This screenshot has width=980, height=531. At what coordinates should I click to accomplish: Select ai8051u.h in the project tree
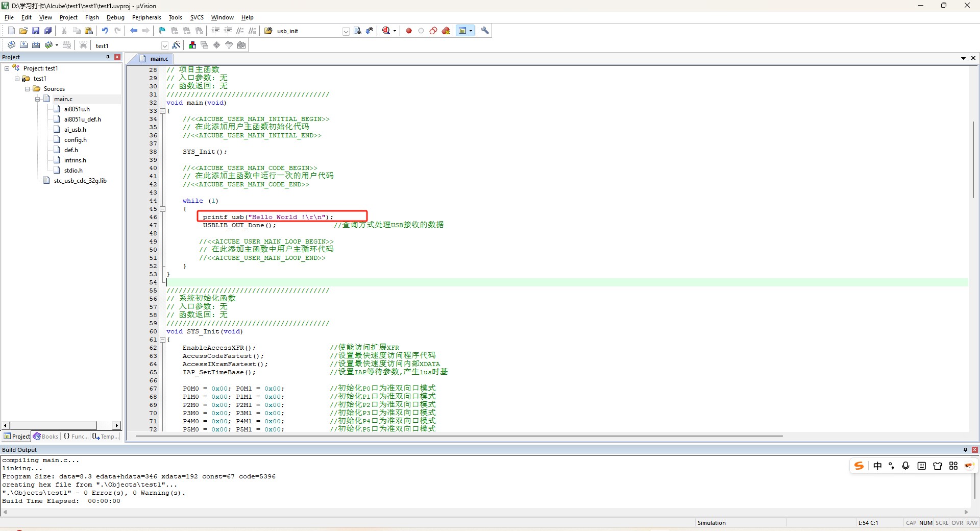tap(77, 109)
